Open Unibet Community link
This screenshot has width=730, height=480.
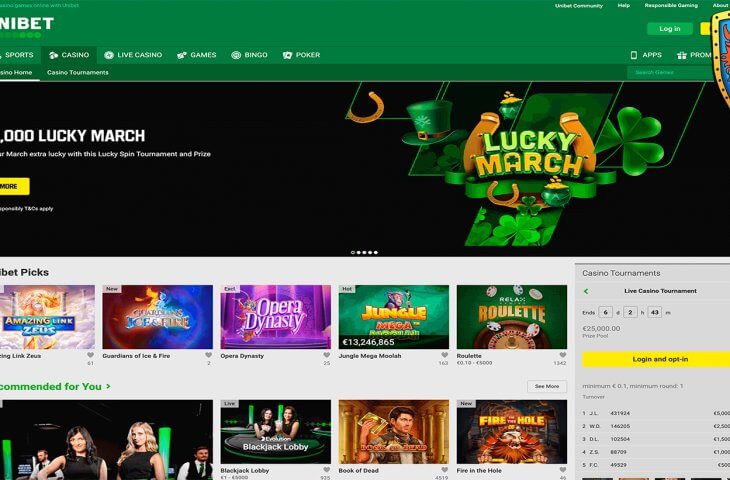click(579, 6)
